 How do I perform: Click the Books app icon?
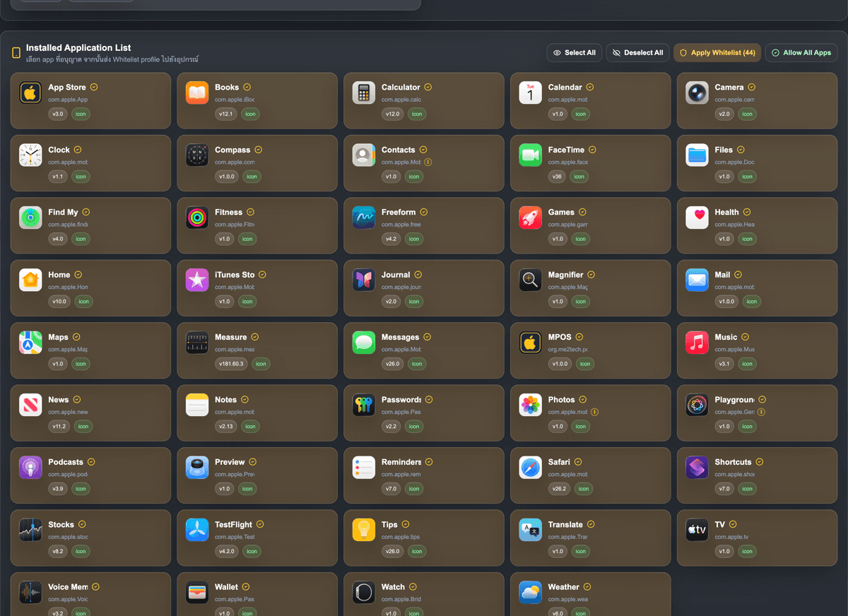[x=197, y=93]
